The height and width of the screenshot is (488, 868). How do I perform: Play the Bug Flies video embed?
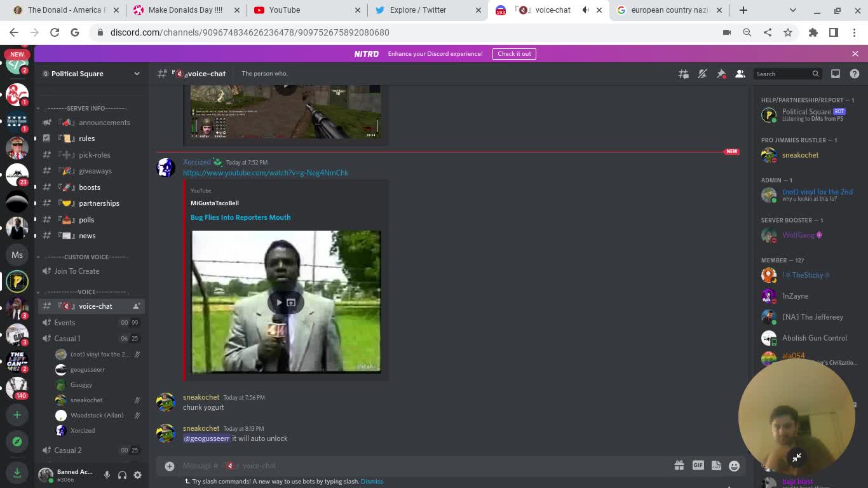[278, 302]
